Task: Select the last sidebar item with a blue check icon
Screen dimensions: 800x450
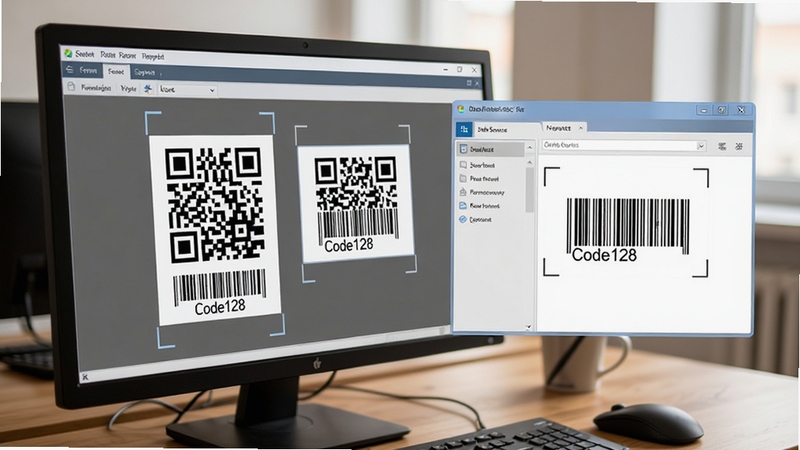Action: point(476,219)
